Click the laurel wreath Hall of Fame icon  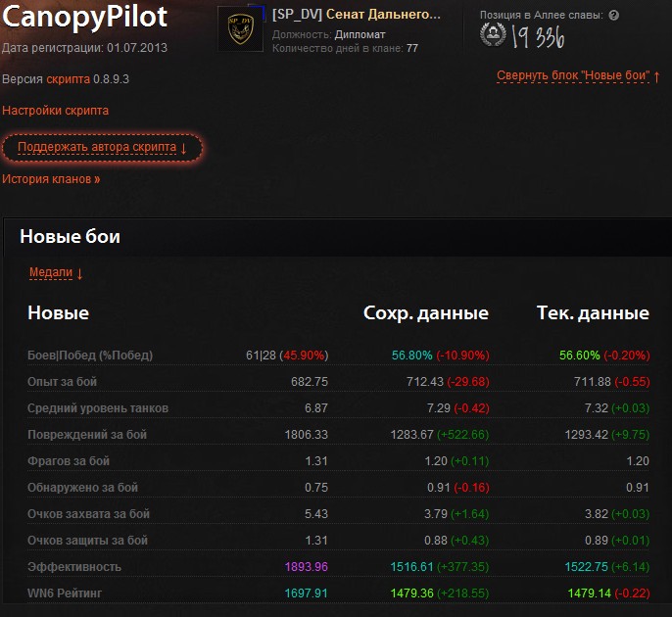pyautogui.click(x=494, y=37)
